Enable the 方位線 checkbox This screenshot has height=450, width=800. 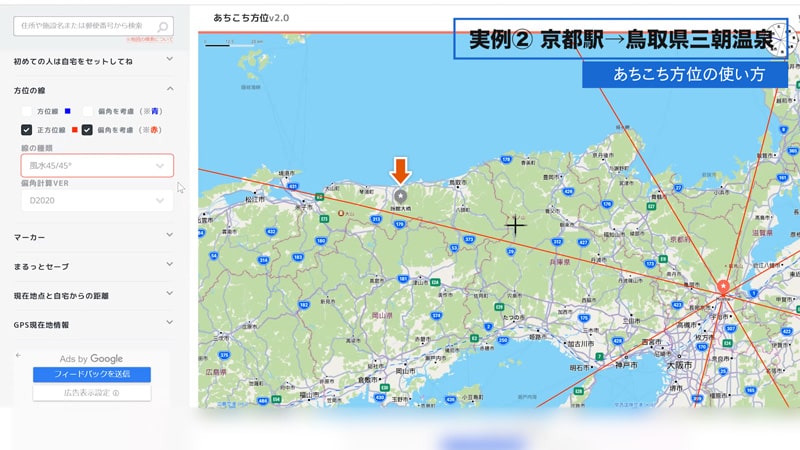tap(27, 111)
